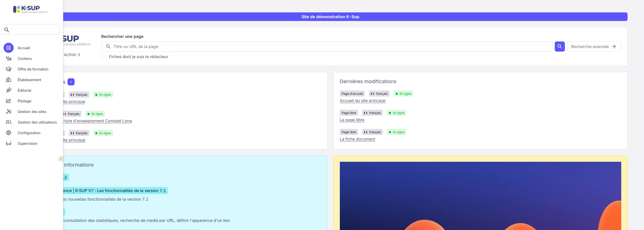
Task: Click the Supervision glasses icon
Action: (9, 143)
